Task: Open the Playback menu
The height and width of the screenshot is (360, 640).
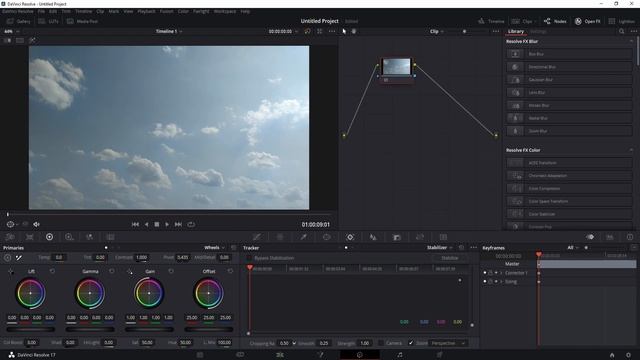Action: click(x=146, y=11)
